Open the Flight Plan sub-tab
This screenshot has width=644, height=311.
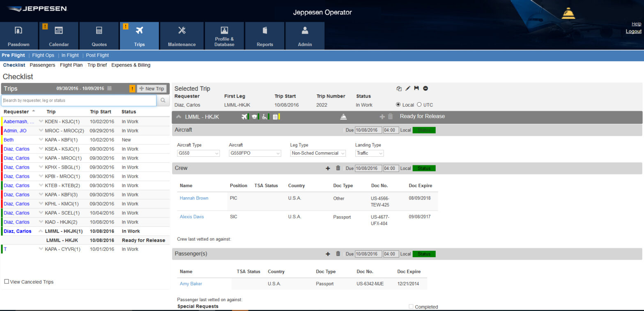click(71, 65)
